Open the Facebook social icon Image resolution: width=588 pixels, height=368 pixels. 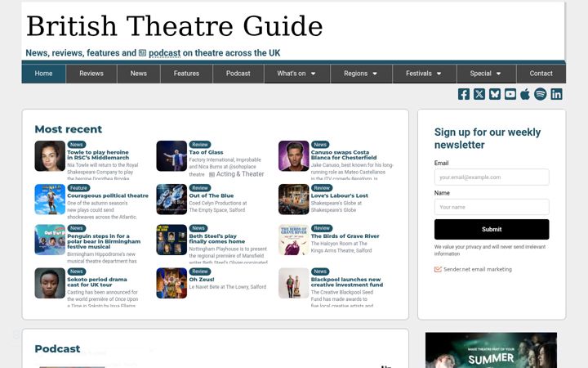464,94
